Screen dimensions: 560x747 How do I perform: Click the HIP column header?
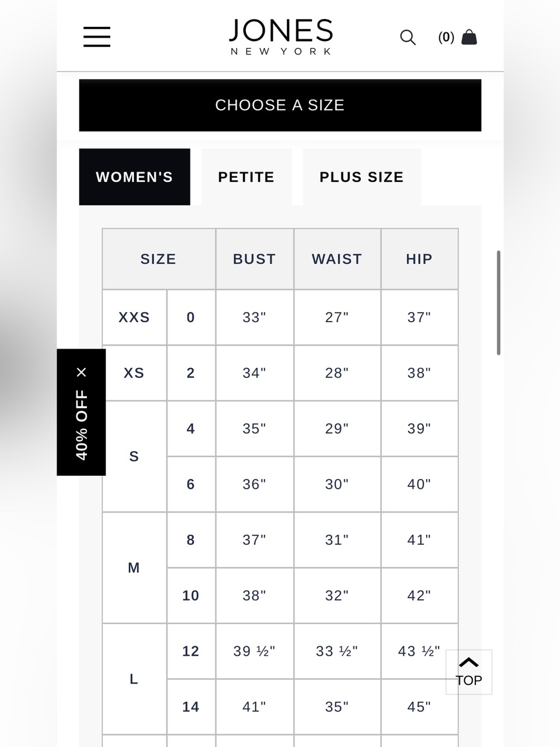point(419,259)
